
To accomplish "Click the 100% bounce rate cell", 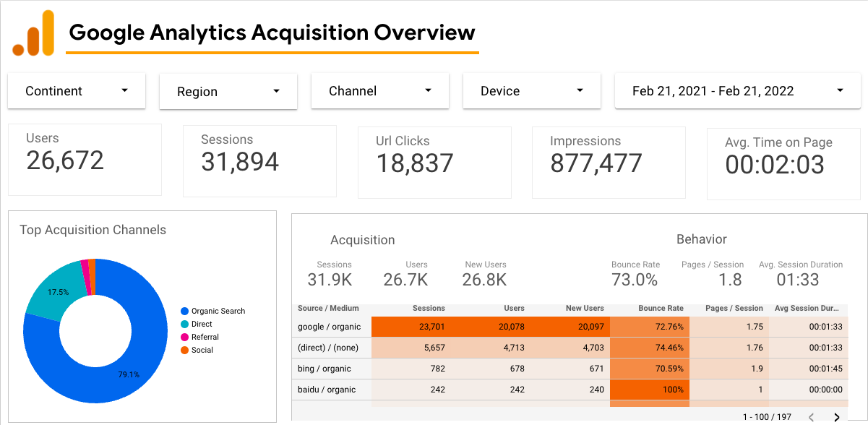I will click(650, 390).
